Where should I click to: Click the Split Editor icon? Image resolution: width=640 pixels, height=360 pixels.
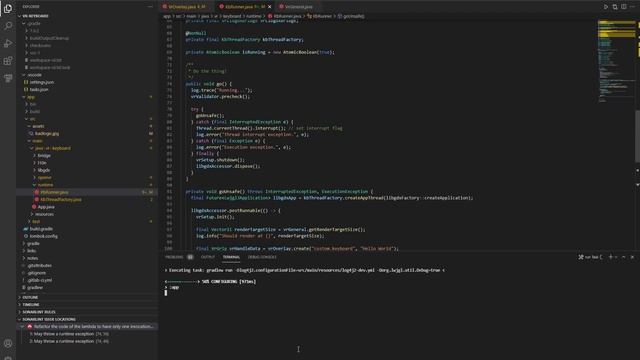[624, 7]
